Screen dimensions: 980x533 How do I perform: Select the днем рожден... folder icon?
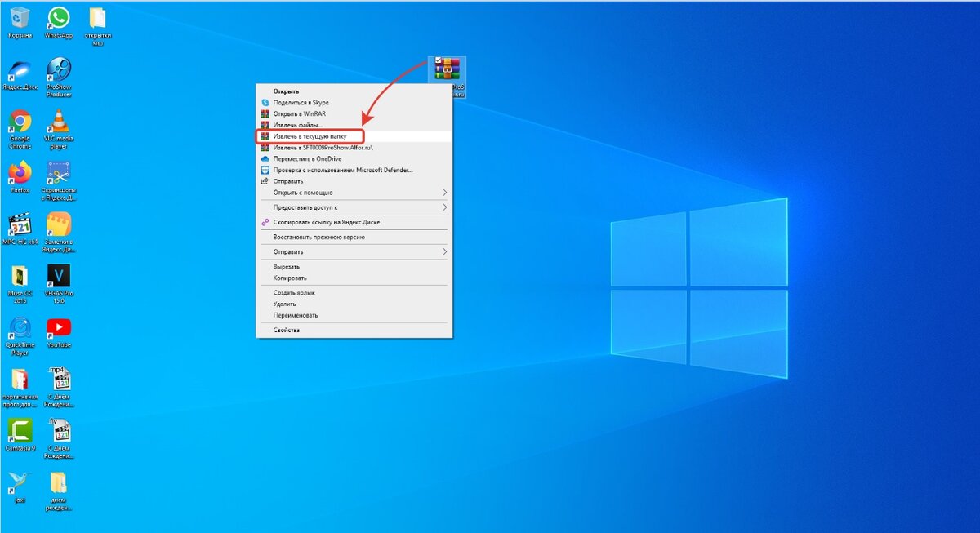[58, 491]
